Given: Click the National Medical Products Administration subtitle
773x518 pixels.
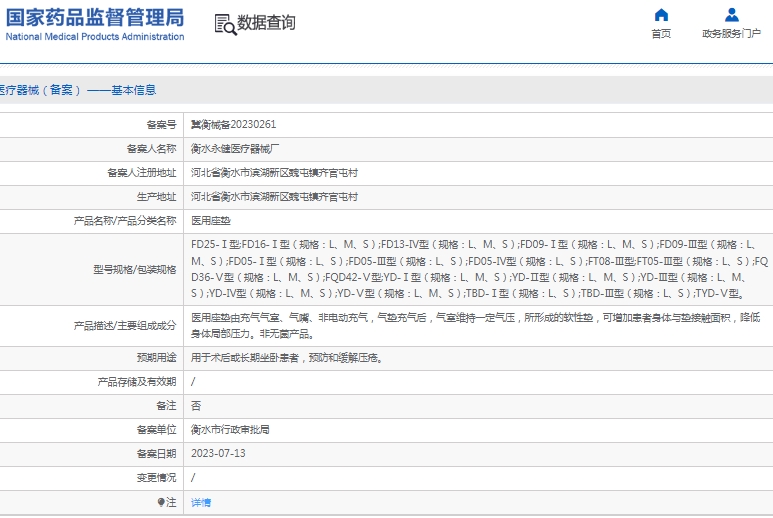Looking at the screenshot, I should point(95,36).
